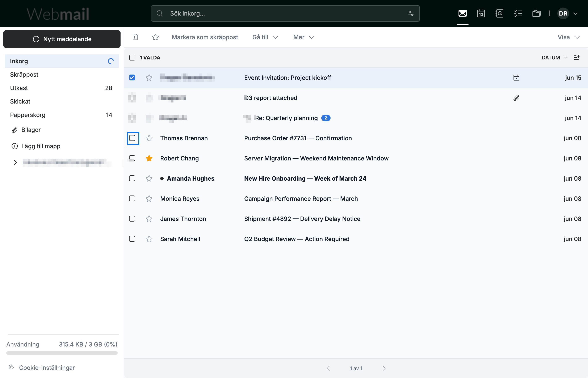
Task: Star the James Thornton message
Action: (149, 219)
